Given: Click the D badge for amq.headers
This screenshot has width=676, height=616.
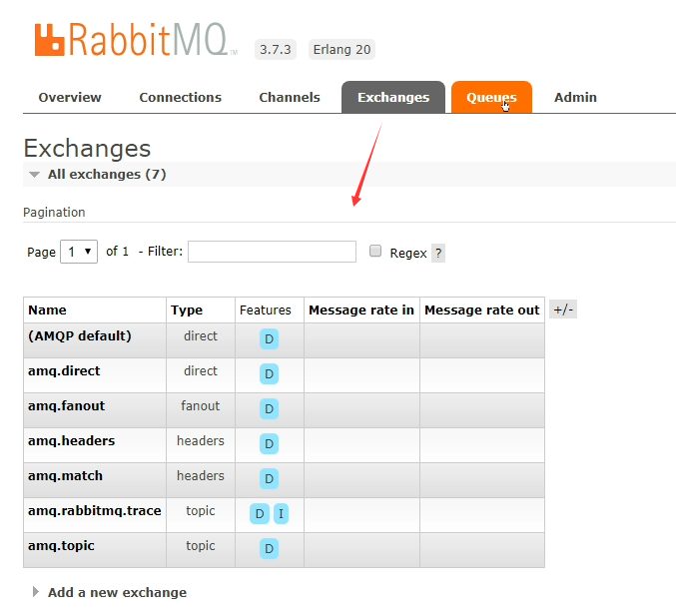Looking at the screenshot, I should pyautogui.click(x=269, y=443).
